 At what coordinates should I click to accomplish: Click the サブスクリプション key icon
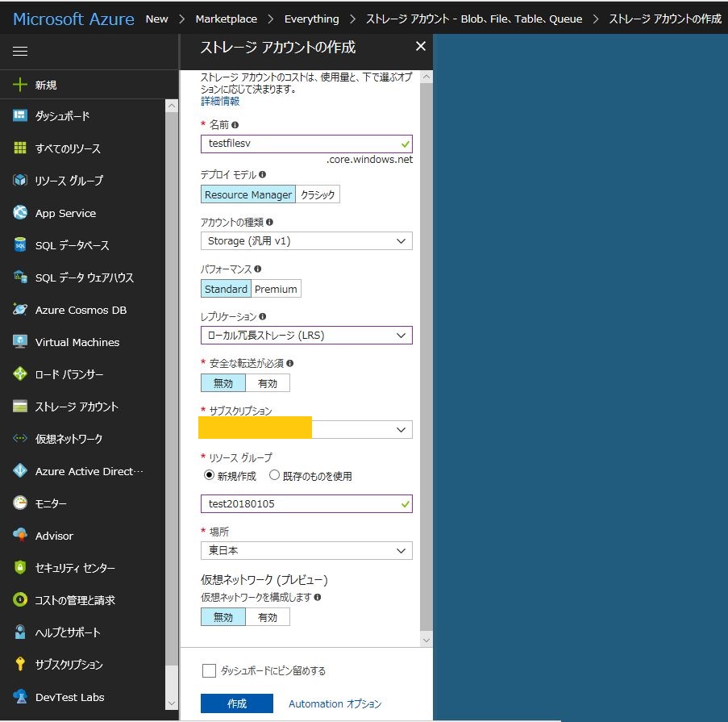coord(20,664)
